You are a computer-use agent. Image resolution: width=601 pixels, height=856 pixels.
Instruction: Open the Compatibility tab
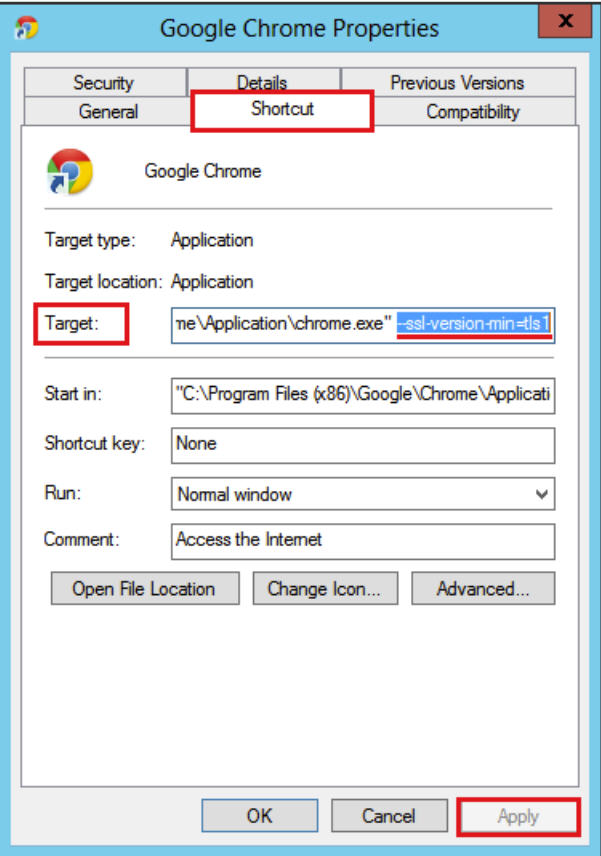473,111
